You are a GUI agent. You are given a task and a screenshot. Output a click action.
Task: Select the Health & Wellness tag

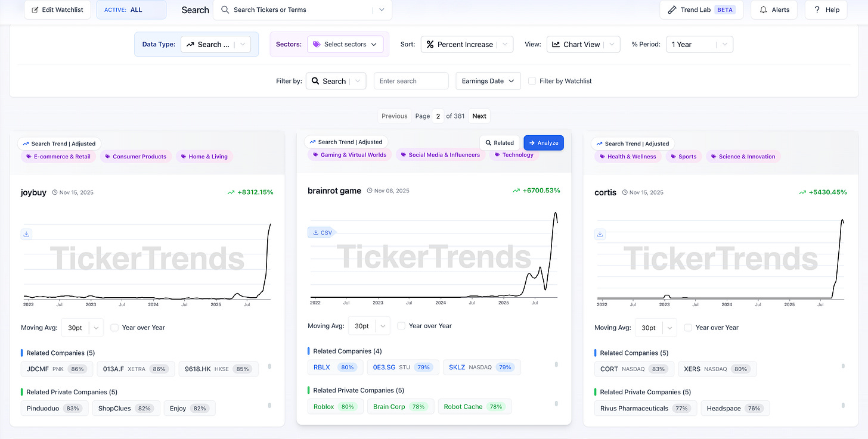click(627, 157)
